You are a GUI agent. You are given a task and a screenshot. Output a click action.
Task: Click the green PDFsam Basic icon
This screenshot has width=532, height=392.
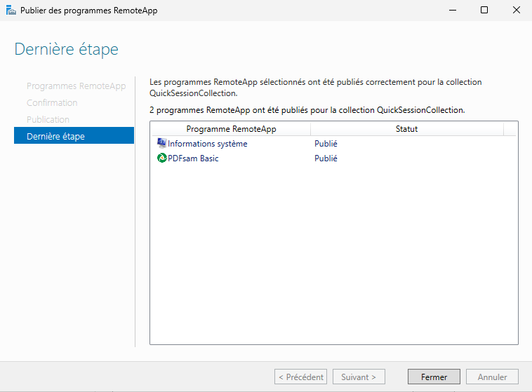click(x=161, y=158)
